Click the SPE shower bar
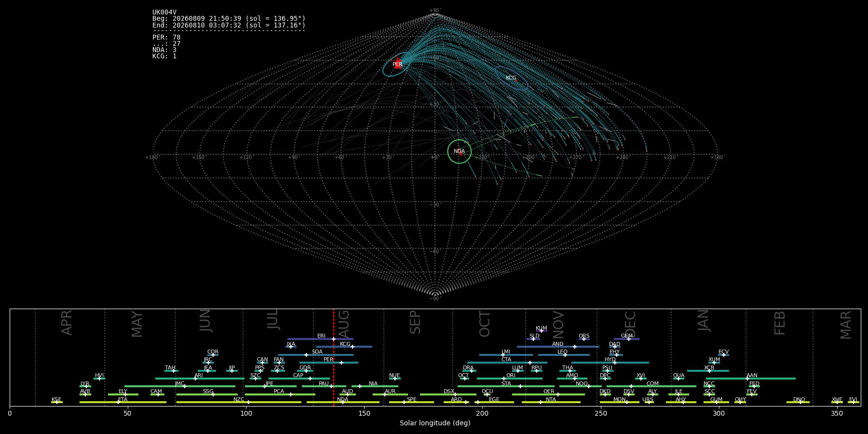Image resolution: width=868 pixels, height=434 pixels. pos(411,402)
